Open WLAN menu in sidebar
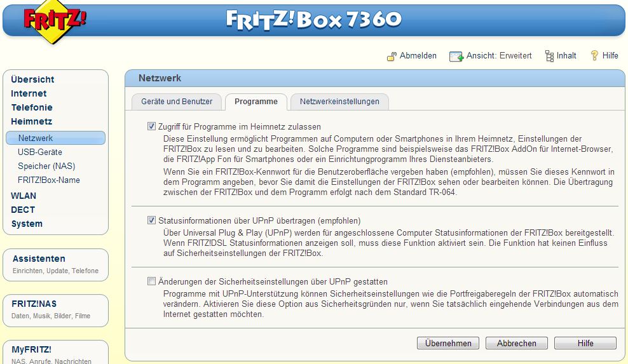The width and height of the screenshot is (628, 364). tap(24, 196)
